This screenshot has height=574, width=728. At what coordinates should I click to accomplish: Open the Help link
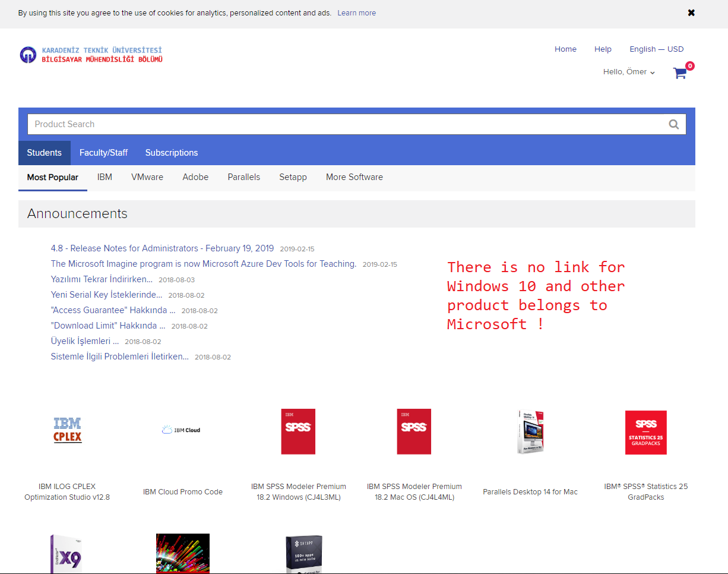coord(603,49)
